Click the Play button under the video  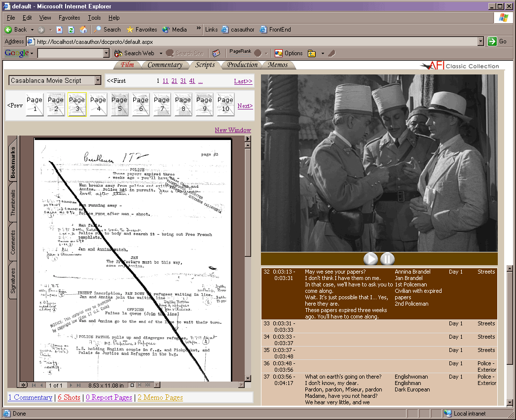[x=370, y=259]
